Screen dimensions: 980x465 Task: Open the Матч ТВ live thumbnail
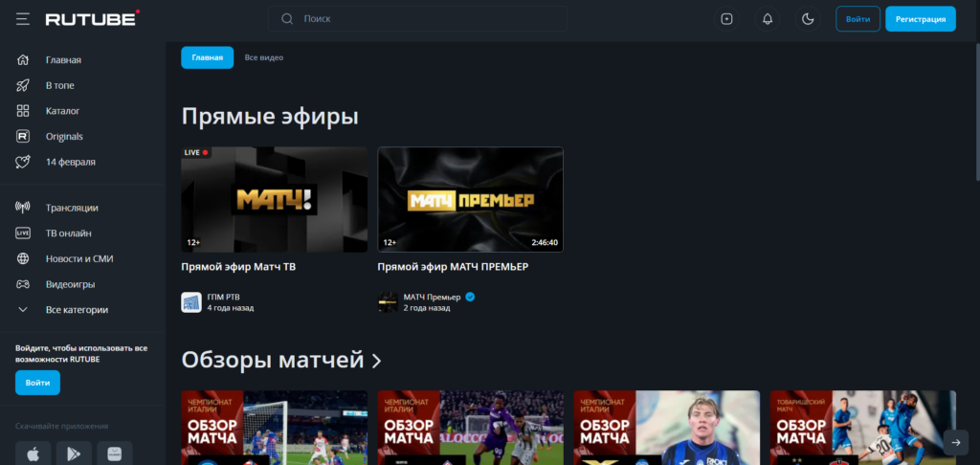pos(275,199)
